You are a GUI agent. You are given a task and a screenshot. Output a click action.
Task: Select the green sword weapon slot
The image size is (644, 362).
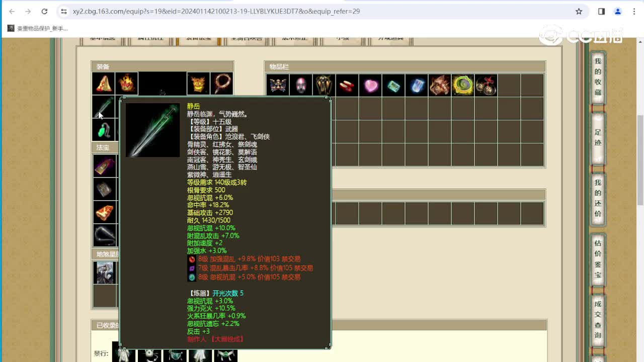tap(104, 107)
